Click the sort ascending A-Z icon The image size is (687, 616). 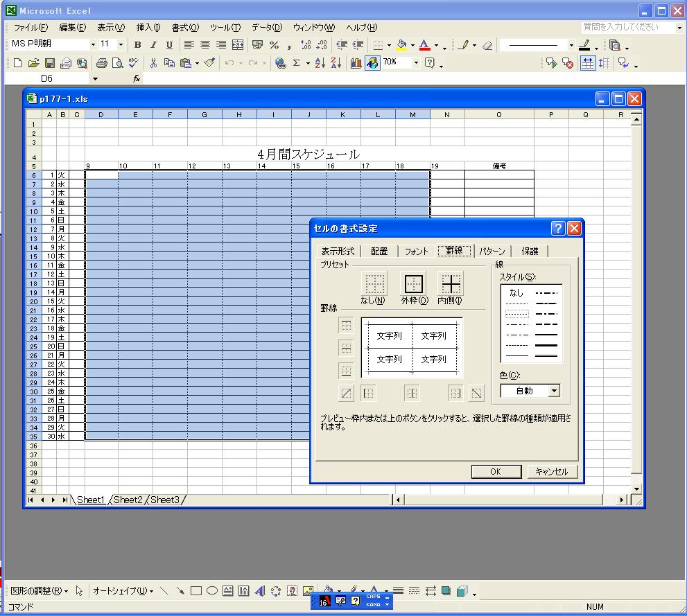pyautogui.click(x=320, y=63)
